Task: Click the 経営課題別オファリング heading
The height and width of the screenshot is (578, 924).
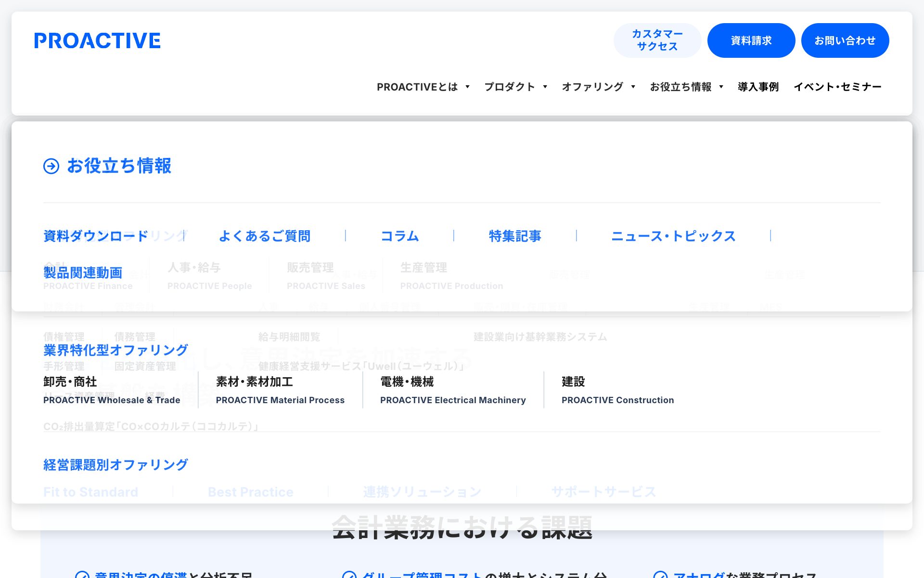Action: pyautogui.click(x=115, y=465)
